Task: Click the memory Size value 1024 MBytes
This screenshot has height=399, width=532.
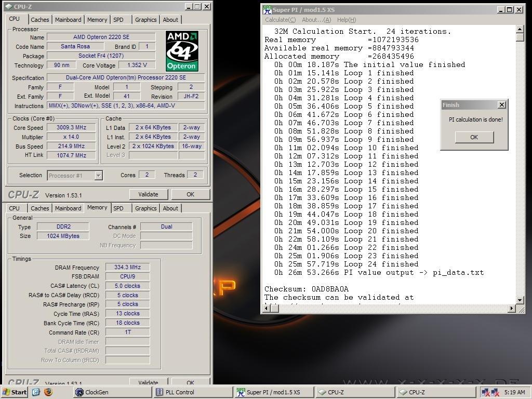Action: 63,236
